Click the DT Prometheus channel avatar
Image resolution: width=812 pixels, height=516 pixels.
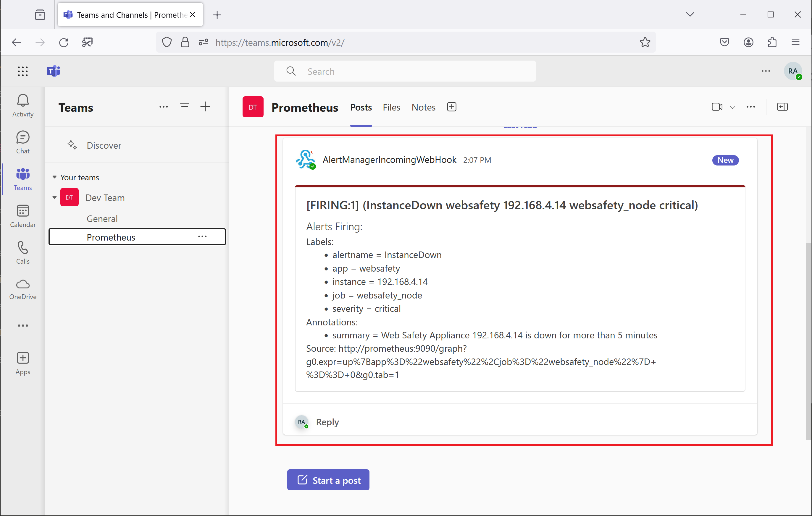(x=253, y=107)
